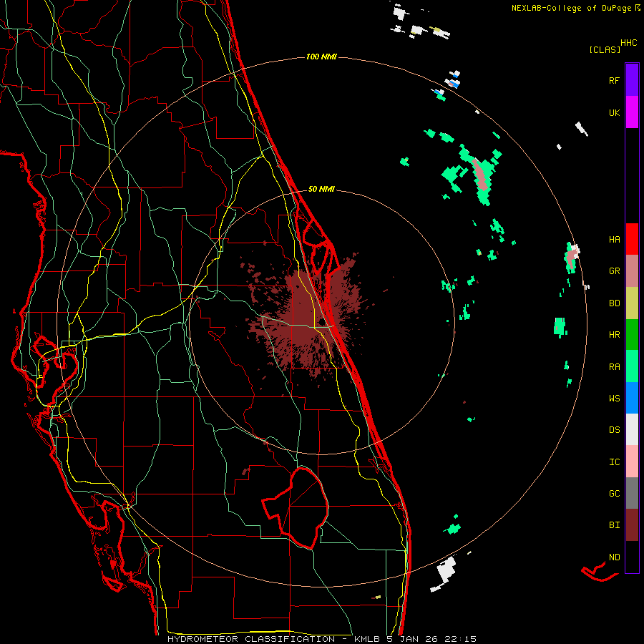Click the largest pink graupel echo offshore
Image resolution: width=644 pixels, height=644 pixels.
(x=481, y=175)
